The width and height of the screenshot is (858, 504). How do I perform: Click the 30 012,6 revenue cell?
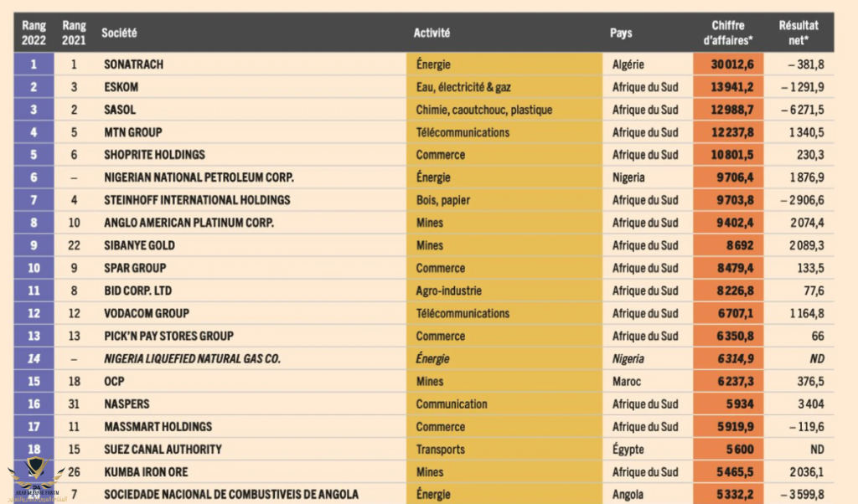click(x=728, y=64)
